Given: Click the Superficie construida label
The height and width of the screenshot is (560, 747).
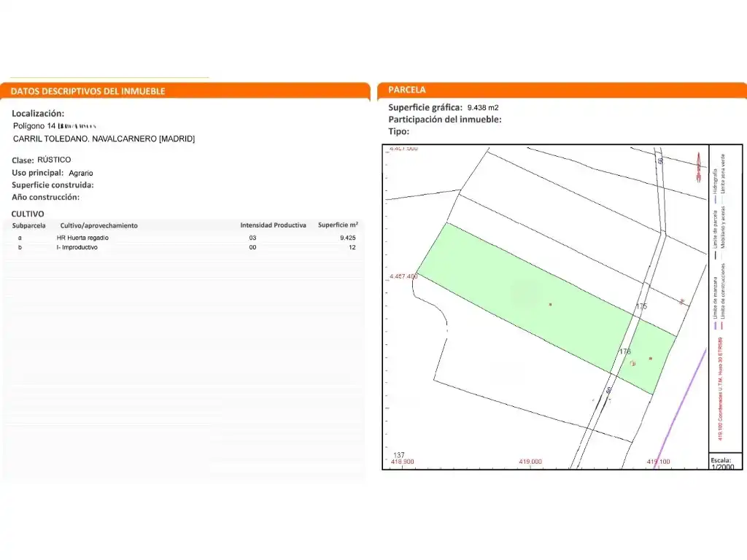Looking at the screenshot, I should [53, 184].
